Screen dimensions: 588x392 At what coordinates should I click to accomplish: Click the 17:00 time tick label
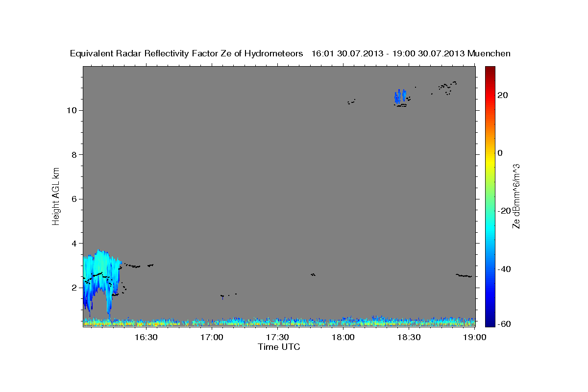tap(212, 337)
